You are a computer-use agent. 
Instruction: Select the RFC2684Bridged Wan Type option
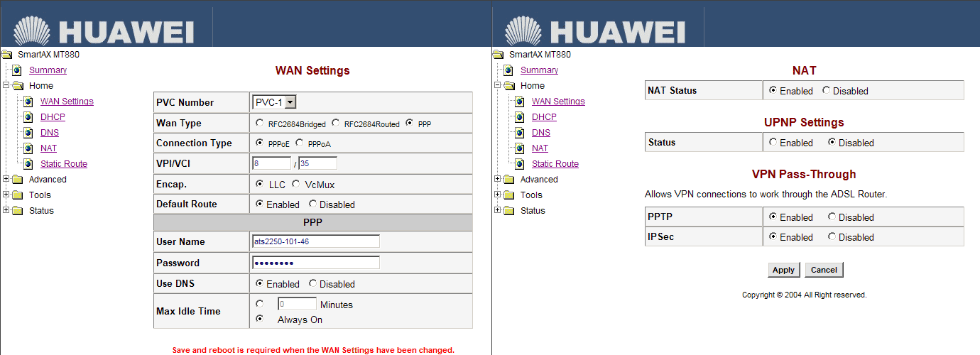click(260, 124)
